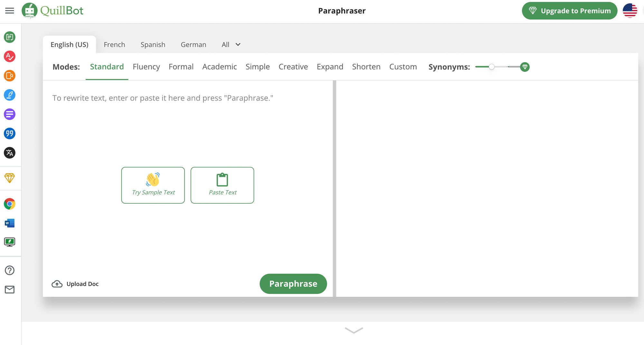Screen dimensions: 644x345
Task: Click the US flag language icon
Action: pos(630,11)
